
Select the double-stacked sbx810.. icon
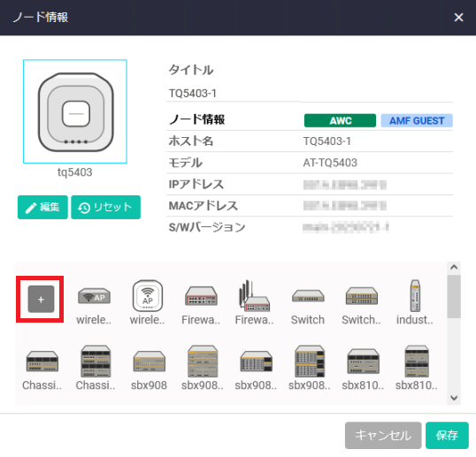pyautogui.click(x=417, y=362)
